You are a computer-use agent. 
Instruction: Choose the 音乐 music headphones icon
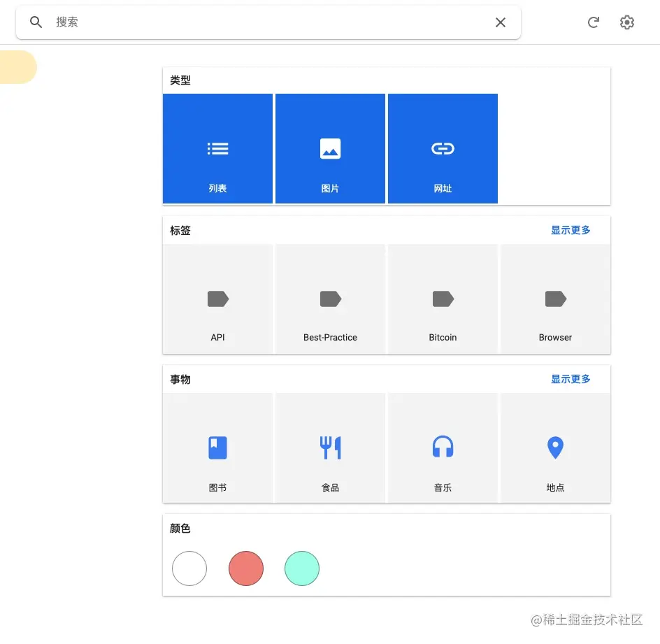pos(443,447)
